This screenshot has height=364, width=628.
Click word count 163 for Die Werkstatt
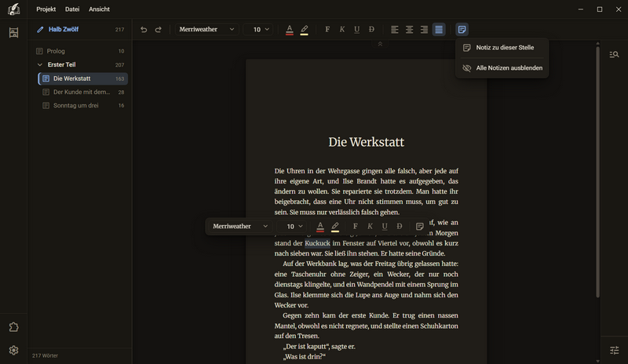click(x=120, y=79)
